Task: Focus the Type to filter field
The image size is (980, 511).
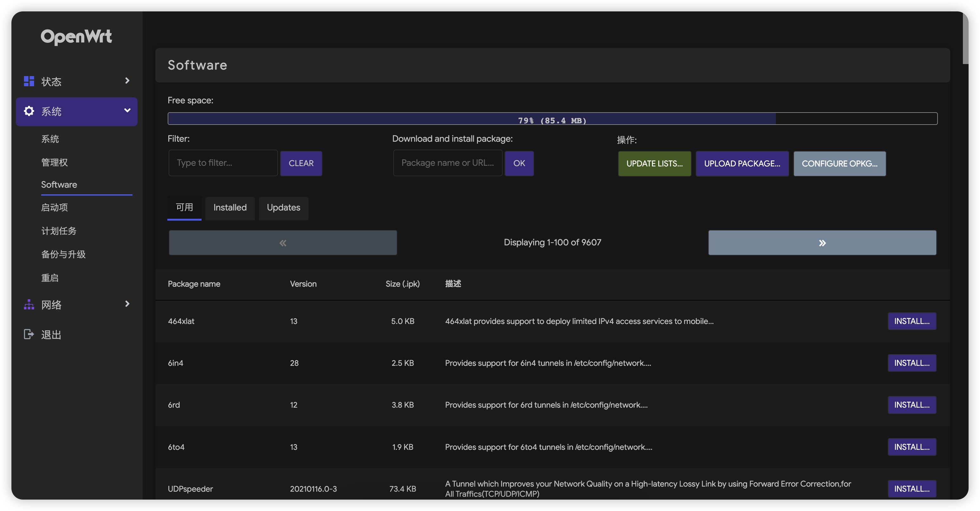Action: 223,163
